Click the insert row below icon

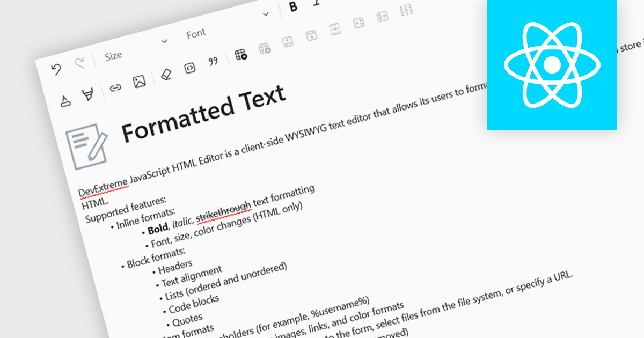click(x=311, y=36)
